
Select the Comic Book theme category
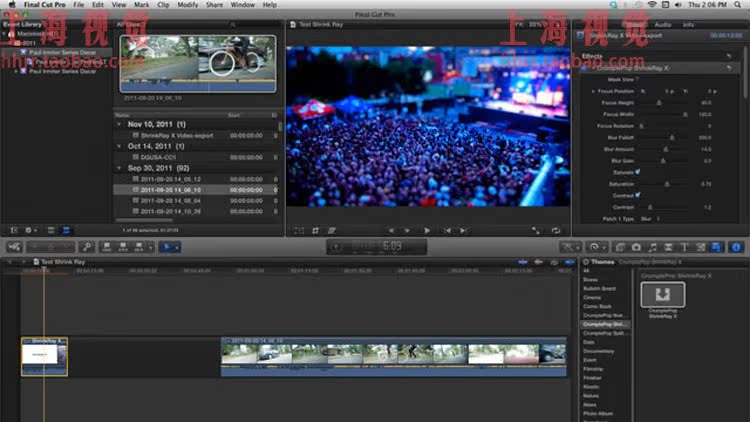point(597,306)
